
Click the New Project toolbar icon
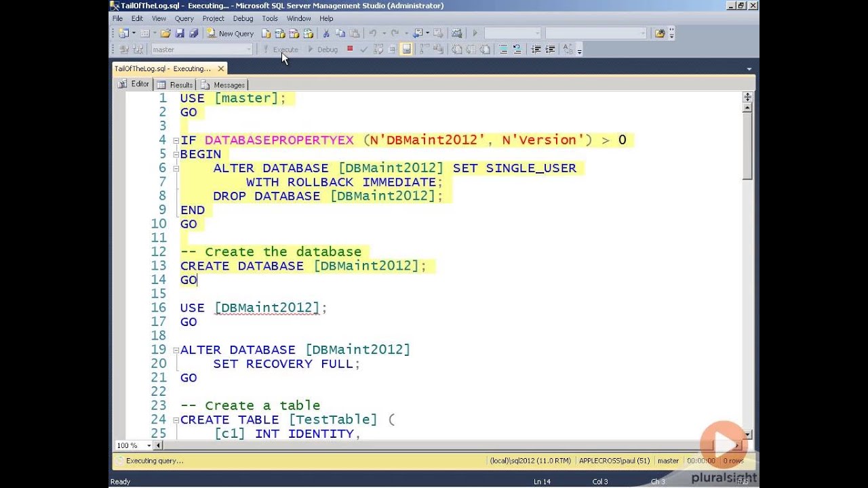point(123,33)
